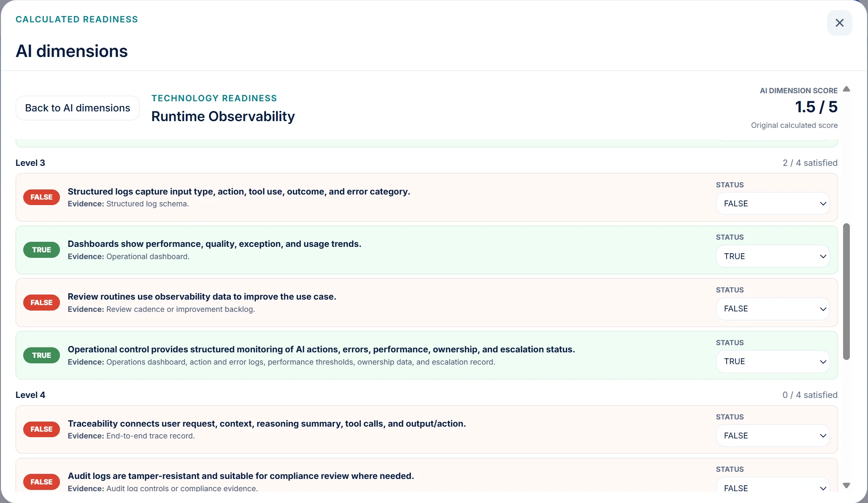Image resolution: width=868 pixels, height=503 pixels.
Task: Click 'Dashboards show performance, quality' statement
Action: [x=214, y=244]
